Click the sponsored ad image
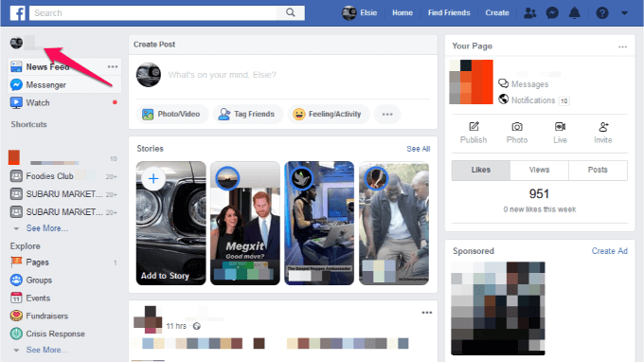Viewport: 644px width, 362px height. tap(498, 309)
